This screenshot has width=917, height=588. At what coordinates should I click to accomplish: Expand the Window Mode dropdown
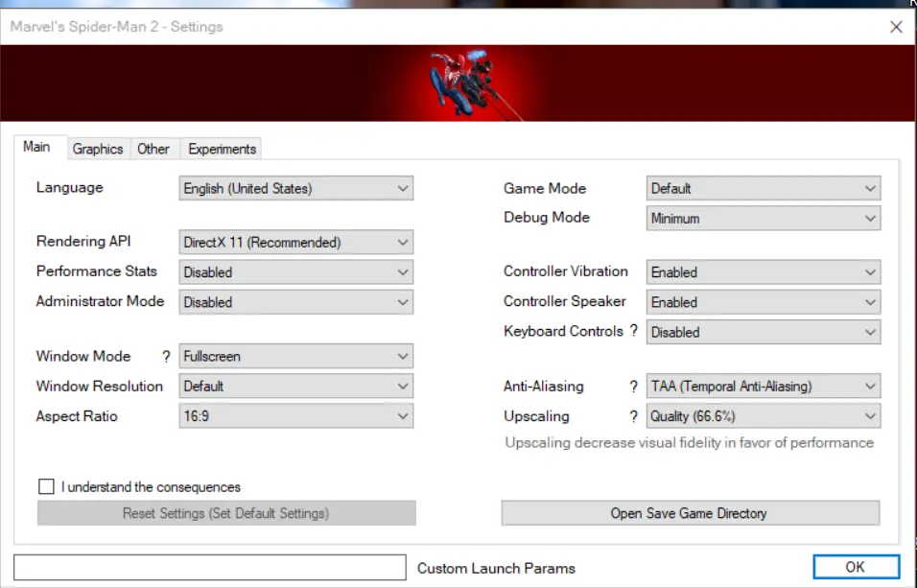coord(296,356)
